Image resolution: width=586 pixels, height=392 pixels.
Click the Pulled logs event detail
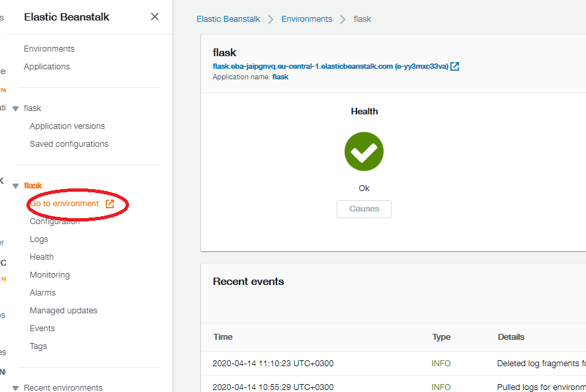coord(542,387)
